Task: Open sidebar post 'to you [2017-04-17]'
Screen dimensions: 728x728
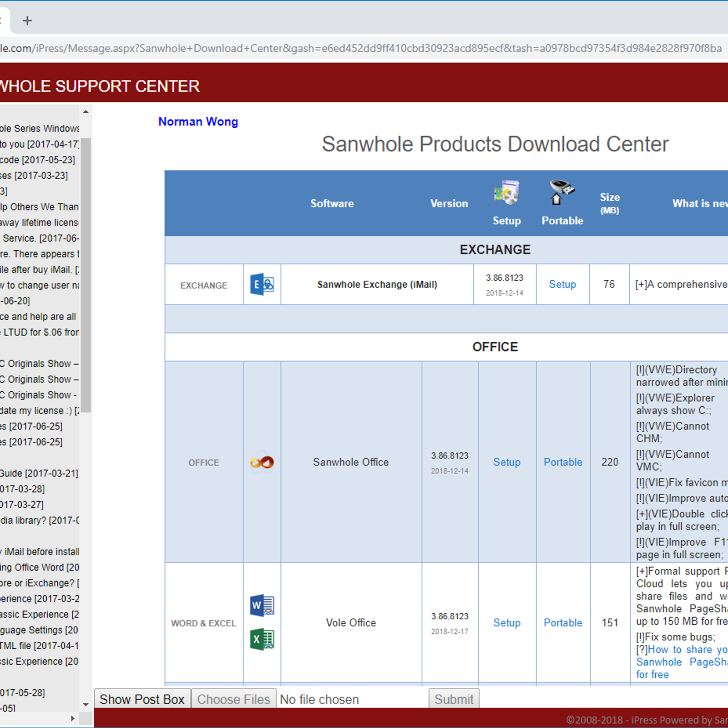Action: (x=40, y=144)
